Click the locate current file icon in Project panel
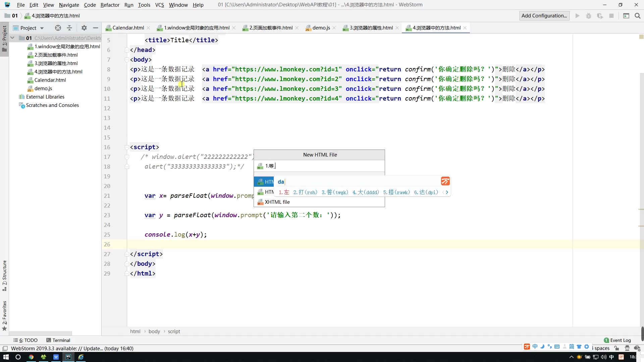Image resolution: width=644 pixels, height=362 pixels. point(58,28)
